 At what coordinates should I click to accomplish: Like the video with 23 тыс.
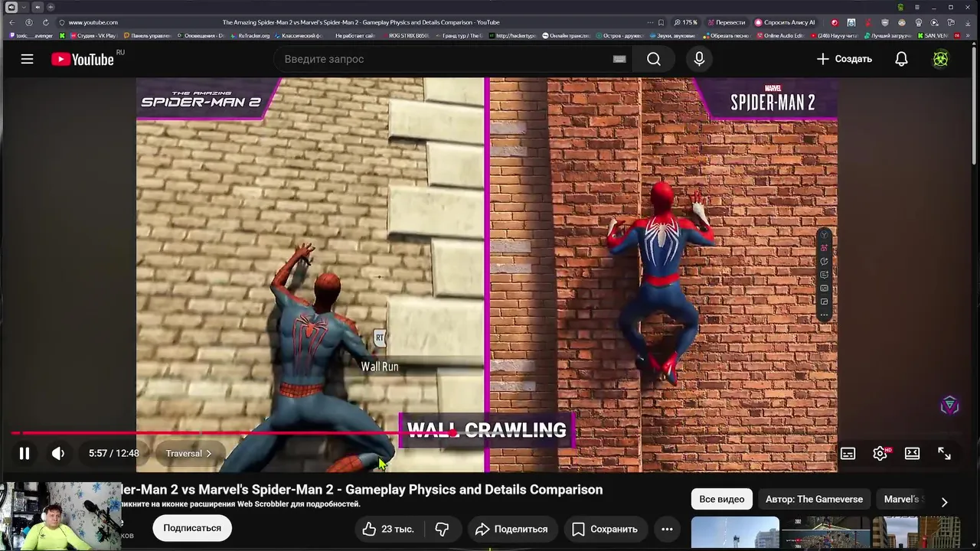pos(387,529)
